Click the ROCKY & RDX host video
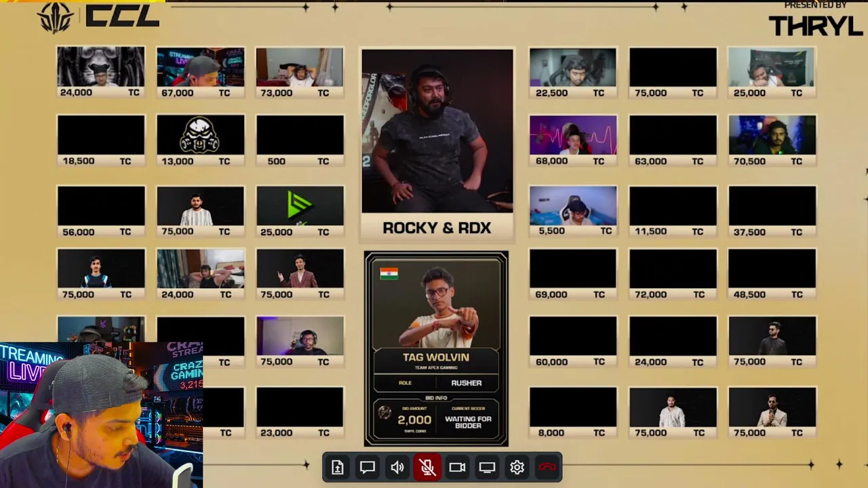This screenshot has height=488, width=868. click(437, 131)
